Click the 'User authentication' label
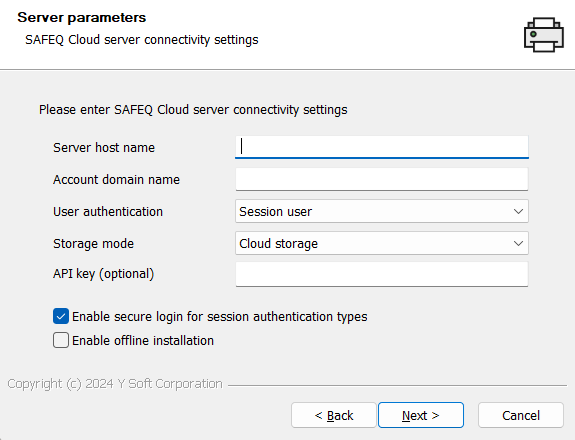 tap(108, 212)
